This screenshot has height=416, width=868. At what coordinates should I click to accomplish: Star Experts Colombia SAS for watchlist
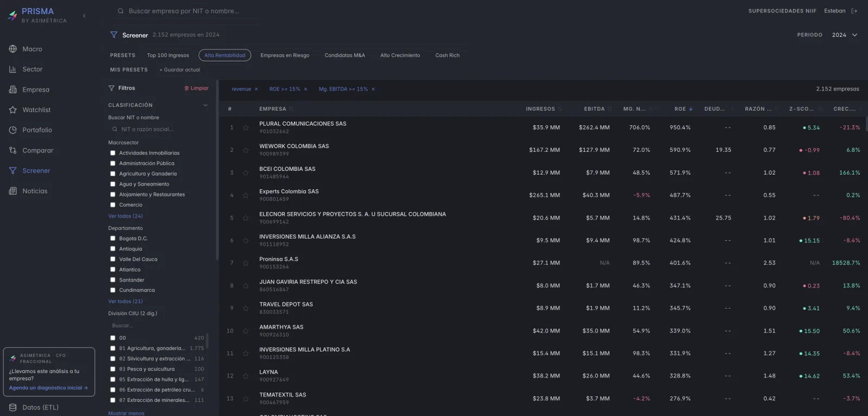coord(246,195)
